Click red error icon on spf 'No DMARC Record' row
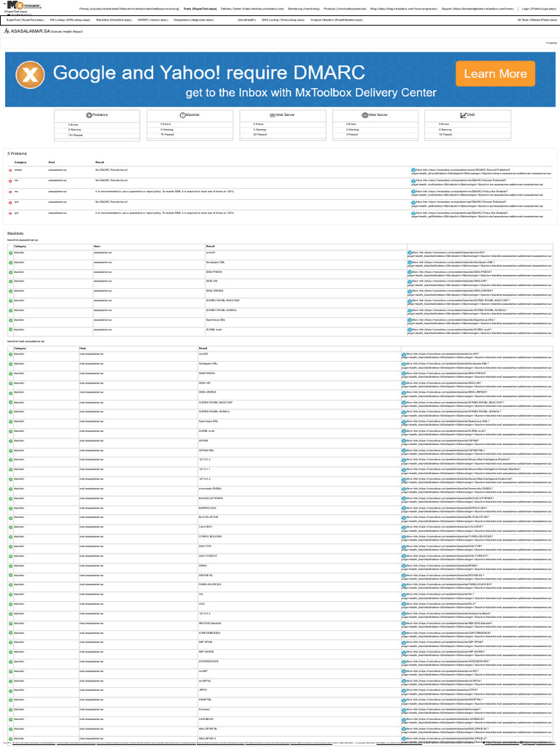Screen dimensions: 560x747 tap(10, 203)
